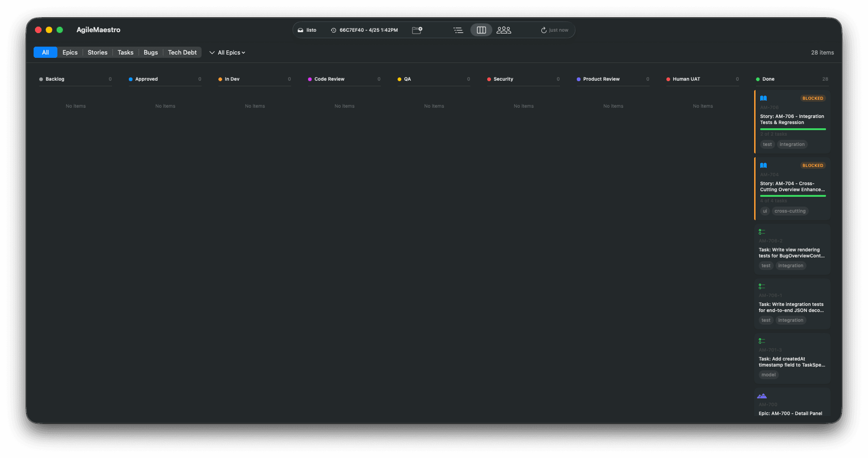Image resolution: width=868 pixels, height=458 pixels.
Task: Select the Epics filter tab
Action: pos(70,52)
